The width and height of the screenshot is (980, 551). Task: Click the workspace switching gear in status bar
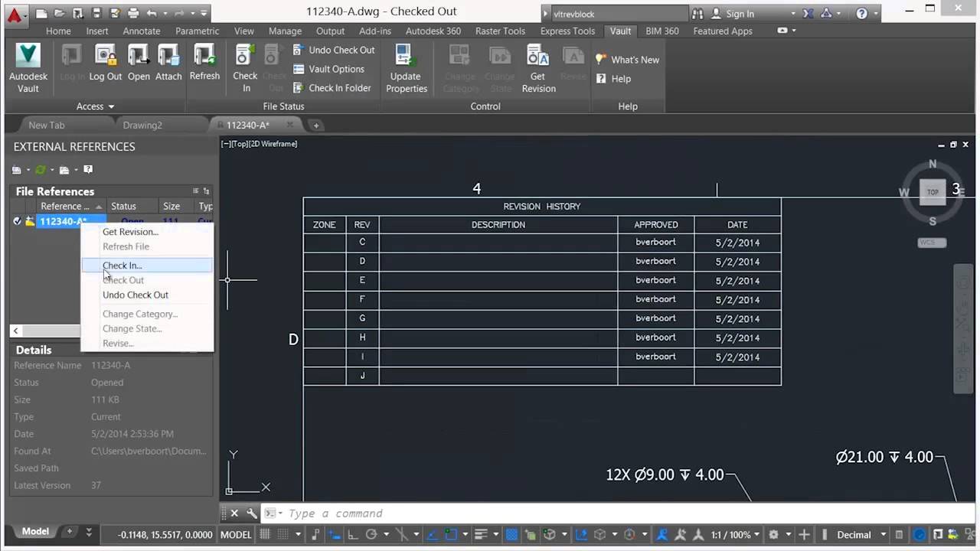tap(773, 534)
